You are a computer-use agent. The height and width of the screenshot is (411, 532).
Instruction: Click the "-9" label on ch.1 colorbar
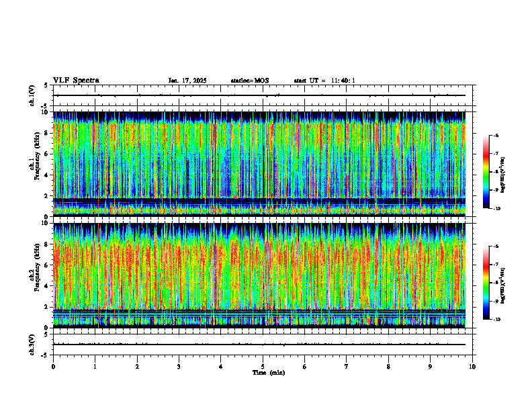(496, 190)
